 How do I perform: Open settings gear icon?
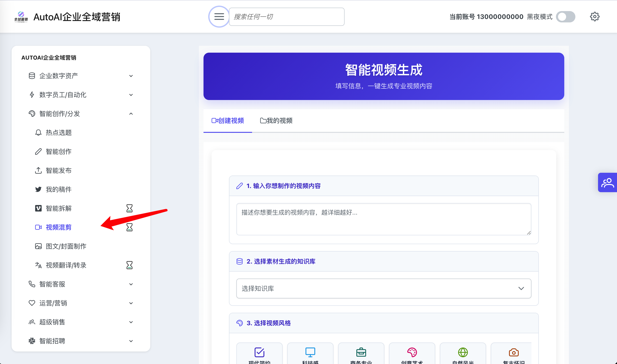tap(595, 17)
